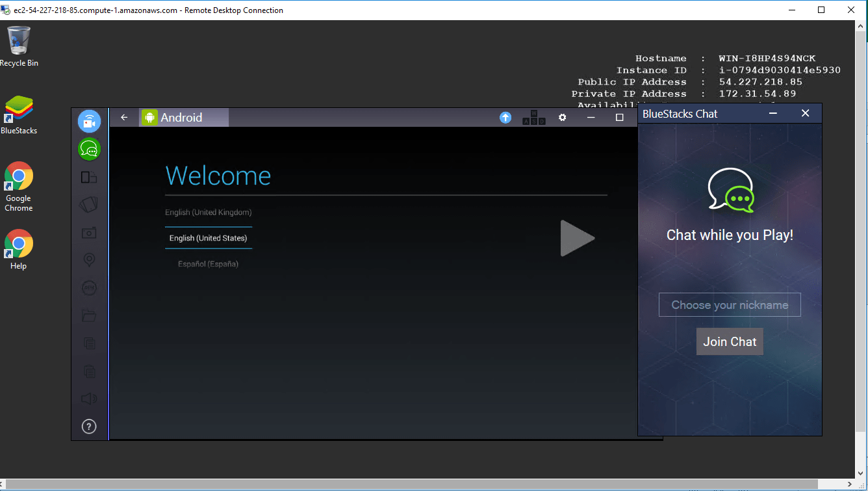Open the BlueStacks TV streaming icon
The image size is (868, 491).
coord(90,121)
